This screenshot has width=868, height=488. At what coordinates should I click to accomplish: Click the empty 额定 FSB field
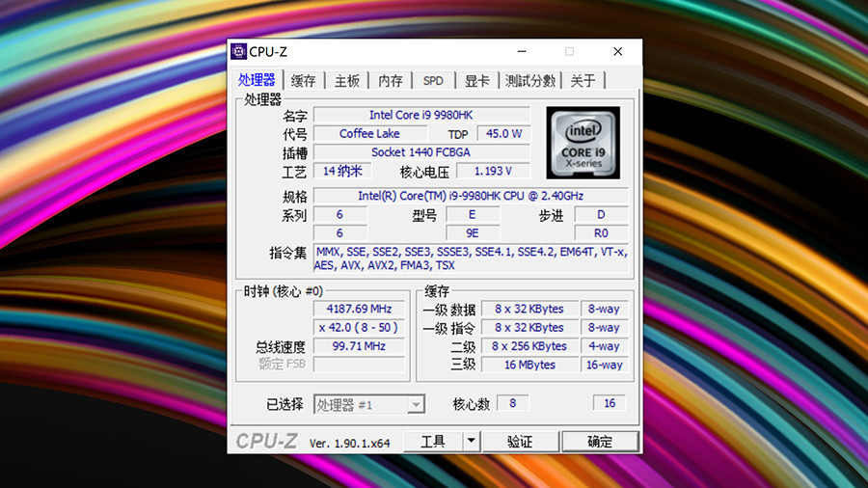click(x=359, y=364)
